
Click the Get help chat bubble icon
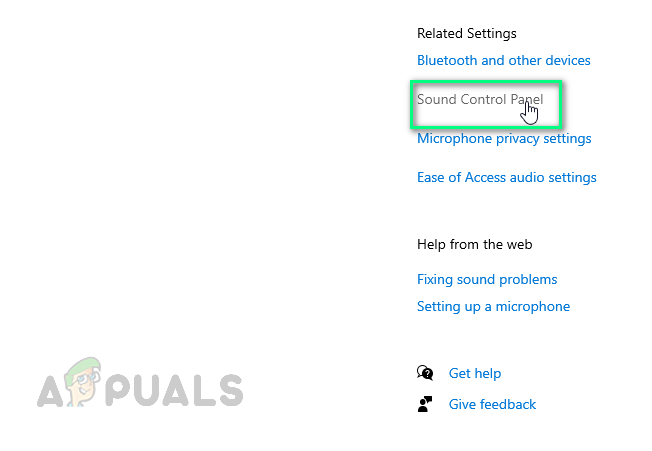[425, 373]
